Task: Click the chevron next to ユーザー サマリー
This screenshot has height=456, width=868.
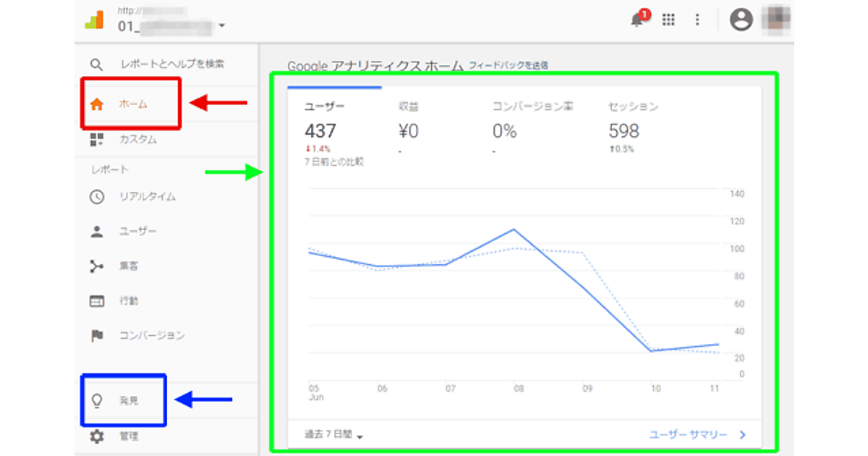Action: pyautogui.click(x=743, y=435)
